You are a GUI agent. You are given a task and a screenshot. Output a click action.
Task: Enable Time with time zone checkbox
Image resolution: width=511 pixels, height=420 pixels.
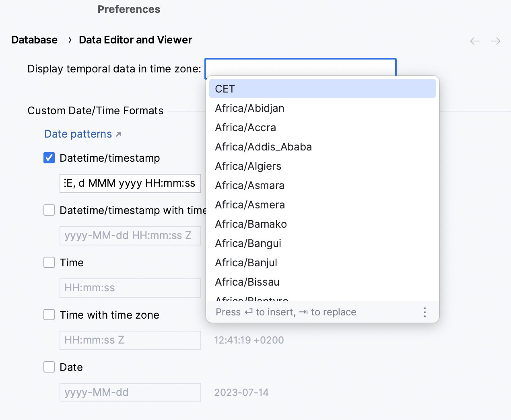49,315
